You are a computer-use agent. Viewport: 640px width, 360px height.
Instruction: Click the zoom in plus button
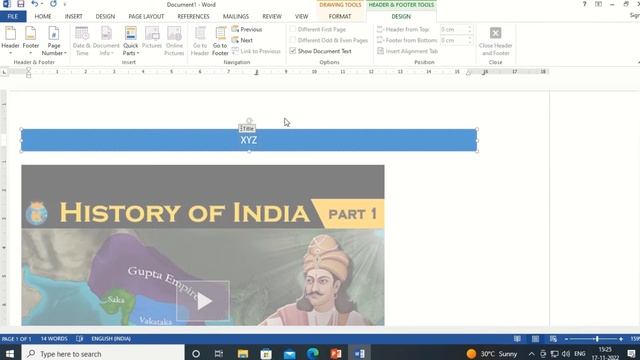tap(621, 339)
